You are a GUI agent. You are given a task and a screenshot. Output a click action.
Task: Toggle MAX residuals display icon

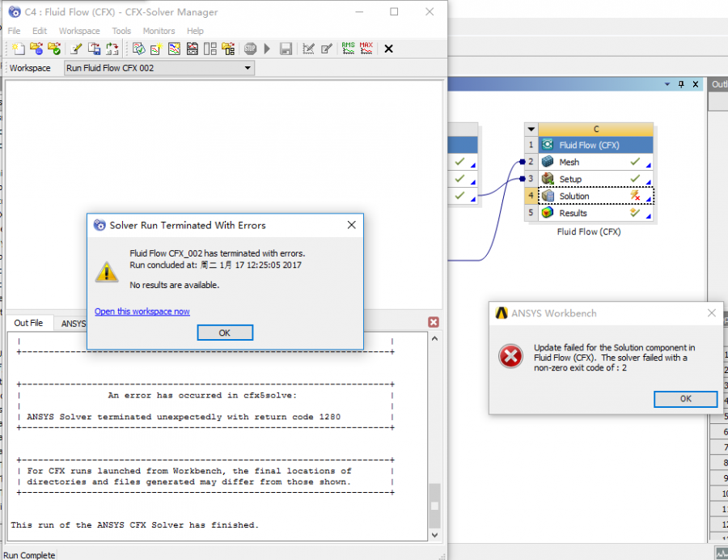(366, 49)
